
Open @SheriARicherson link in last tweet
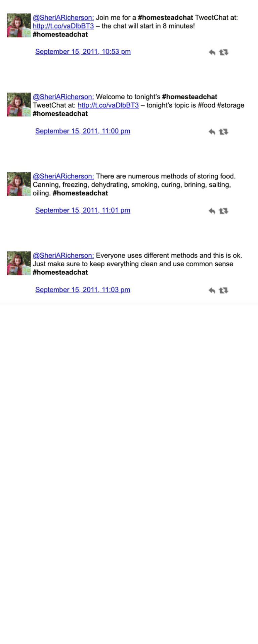[63, 255]
